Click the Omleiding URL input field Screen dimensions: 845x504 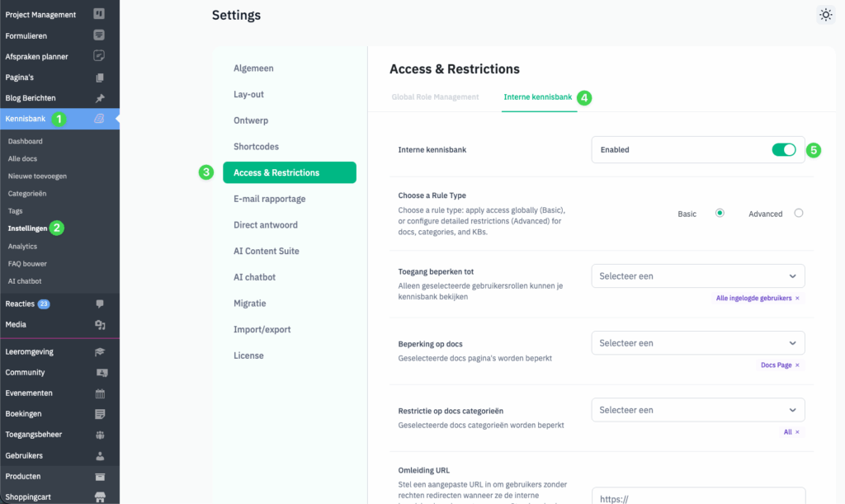pos(697,496)
